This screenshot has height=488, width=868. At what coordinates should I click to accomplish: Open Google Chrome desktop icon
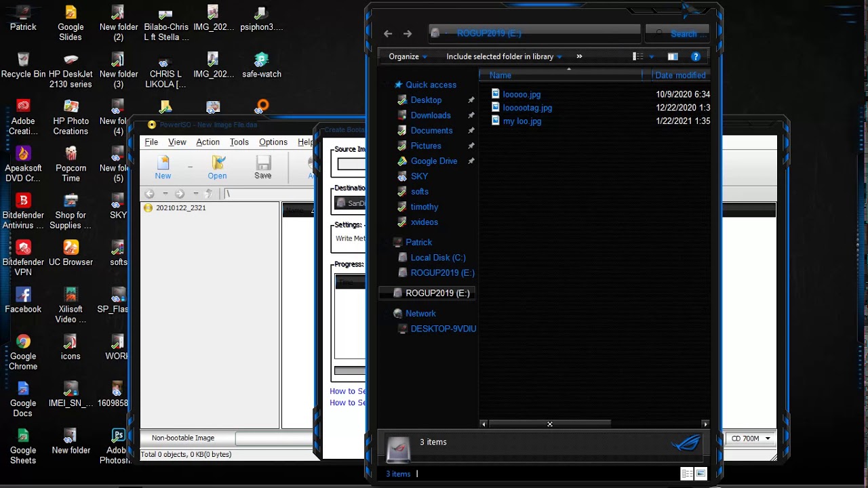click(x=23, y=352)
